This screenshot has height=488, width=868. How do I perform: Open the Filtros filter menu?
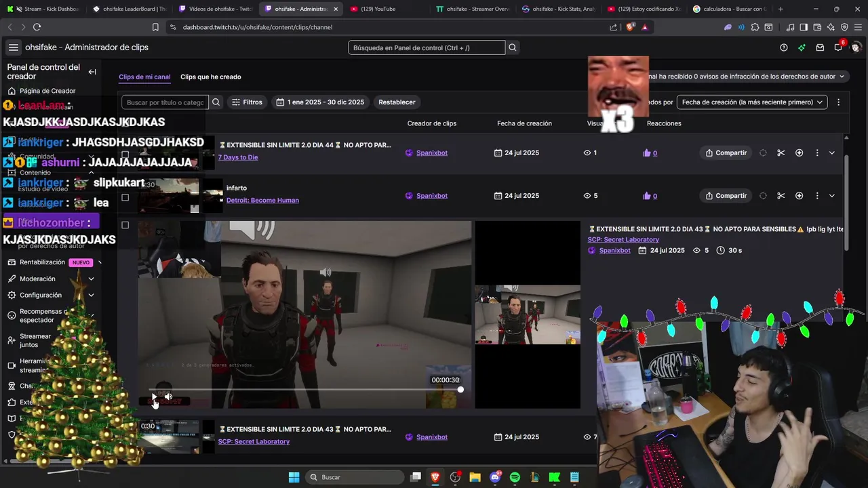[247, 102]
